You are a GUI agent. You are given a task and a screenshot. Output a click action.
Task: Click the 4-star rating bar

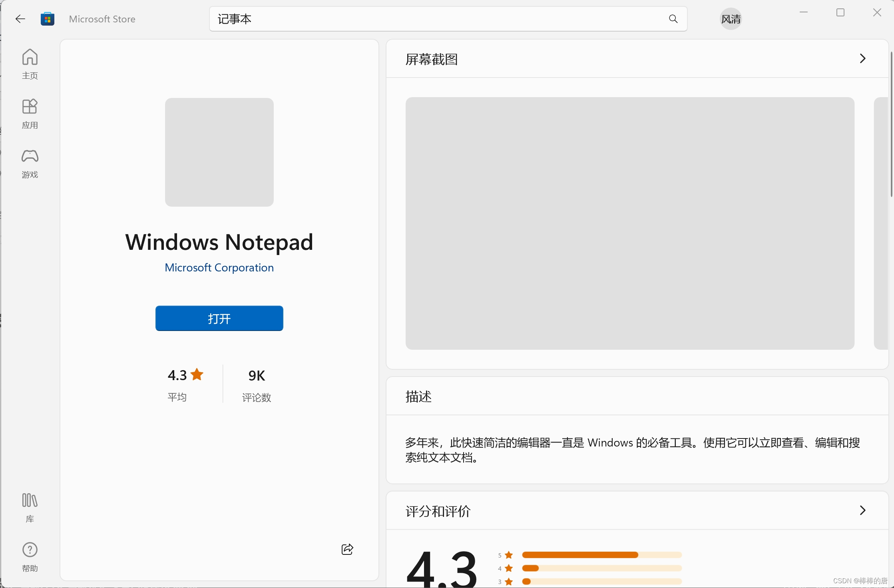click(x=601, y=568)
